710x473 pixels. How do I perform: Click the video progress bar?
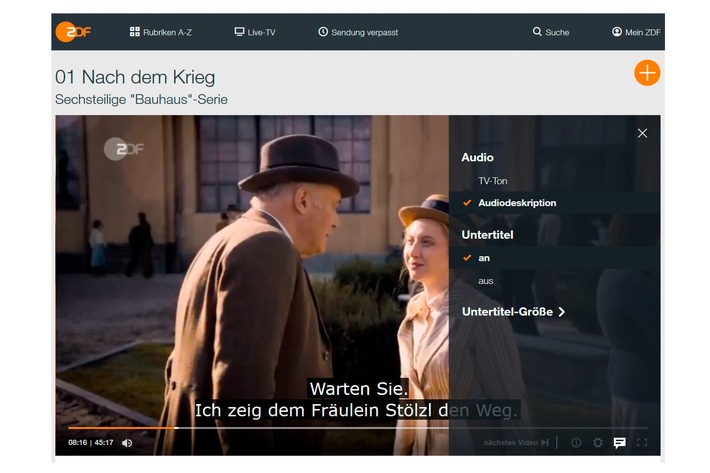358,427
